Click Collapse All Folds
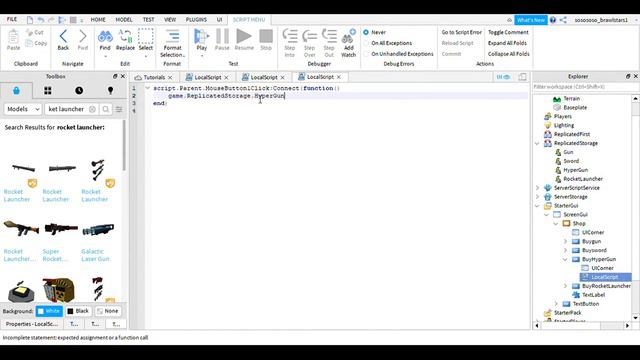Screen dimensions: 640x360 (x=509, y=54)
